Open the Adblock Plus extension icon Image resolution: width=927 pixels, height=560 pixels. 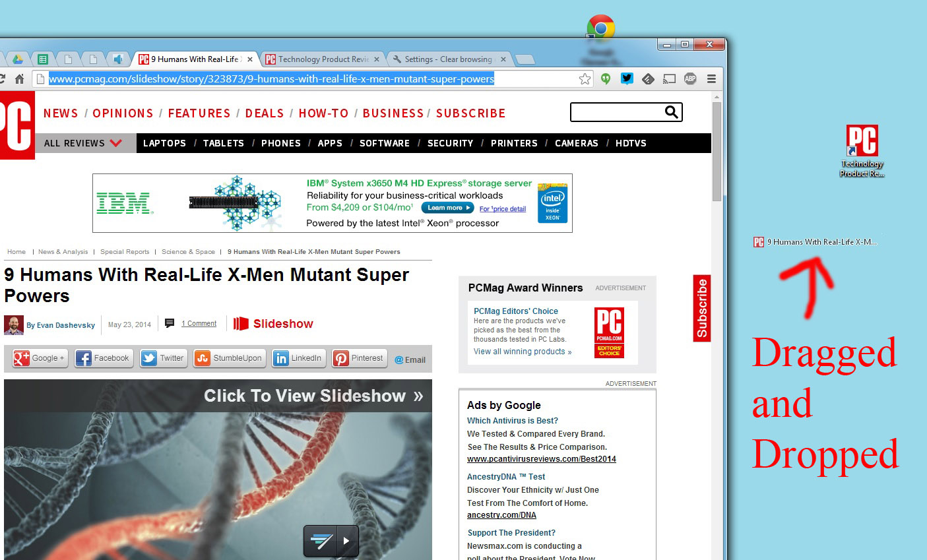pyautogui.click(x=690, y=79)
